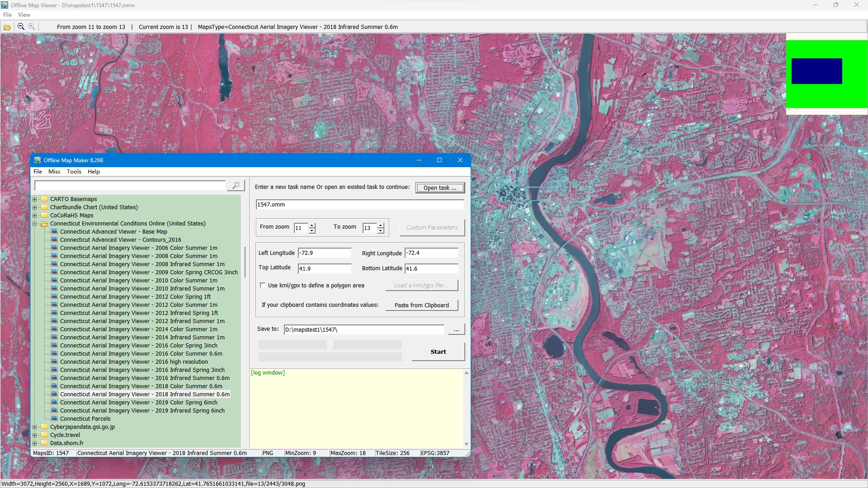Click the Cyberjapandata.gsi.go.jp folder icon
Image resolution: width=868 pixels, height=488 pixels.
[44, 427]
